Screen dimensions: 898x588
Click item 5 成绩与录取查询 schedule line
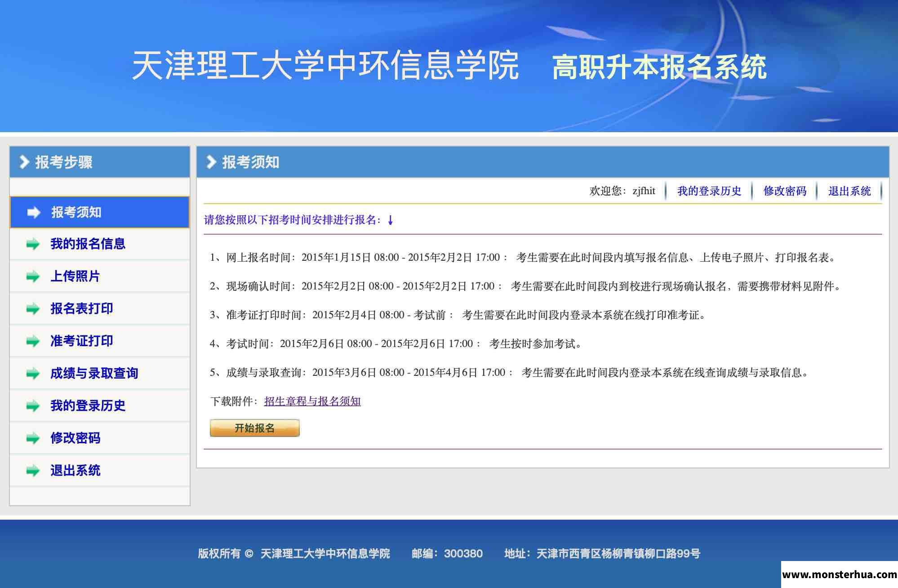[510, 373]
